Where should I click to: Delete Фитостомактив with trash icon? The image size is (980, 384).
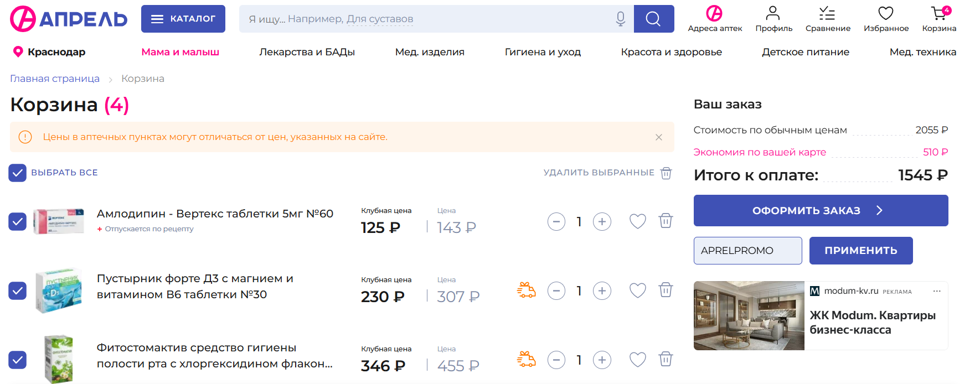[666, 359]
